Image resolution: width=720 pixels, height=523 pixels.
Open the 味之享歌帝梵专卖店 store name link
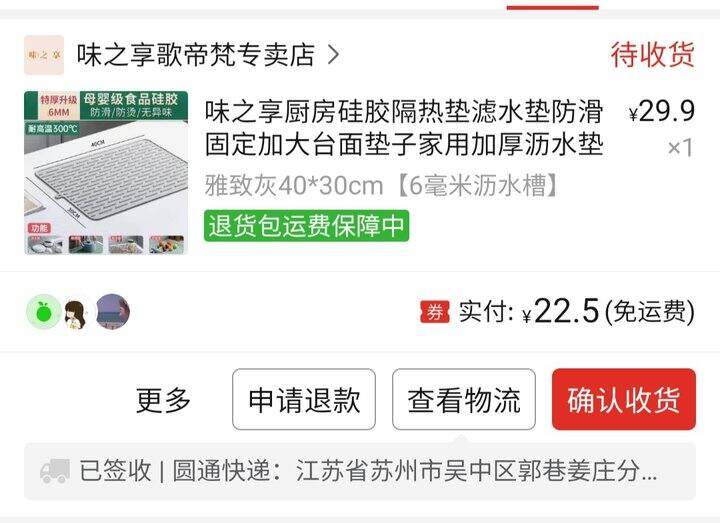196,55
